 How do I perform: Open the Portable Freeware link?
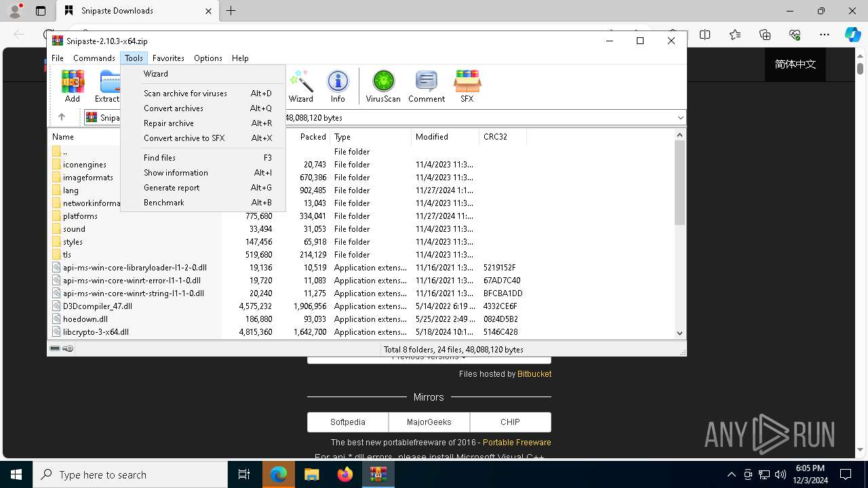click(x=517, y=443)
